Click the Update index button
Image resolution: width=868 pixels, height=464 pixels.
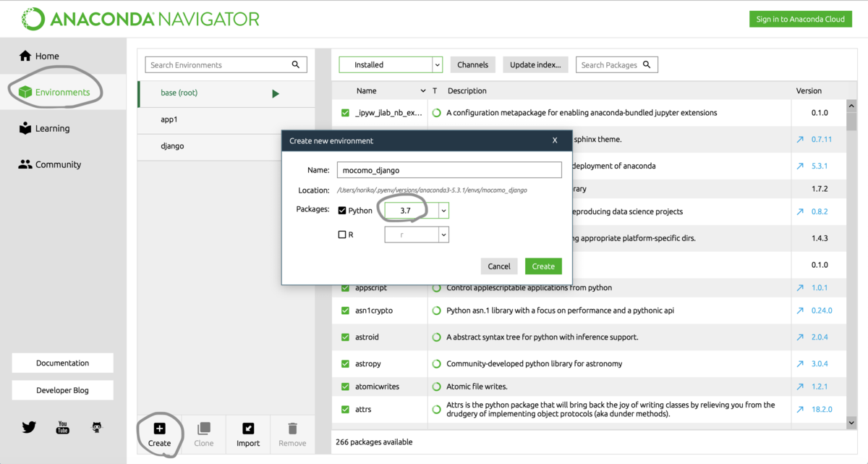pos(535,64)
